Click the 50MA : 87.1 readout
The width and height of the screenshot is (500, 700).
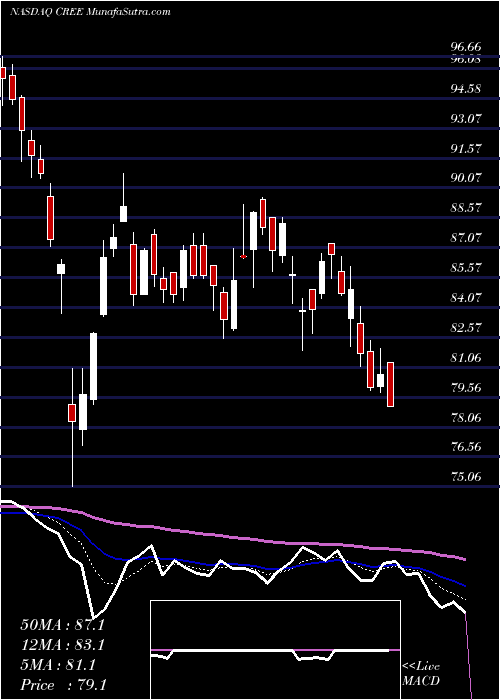(x=62, y=625)
